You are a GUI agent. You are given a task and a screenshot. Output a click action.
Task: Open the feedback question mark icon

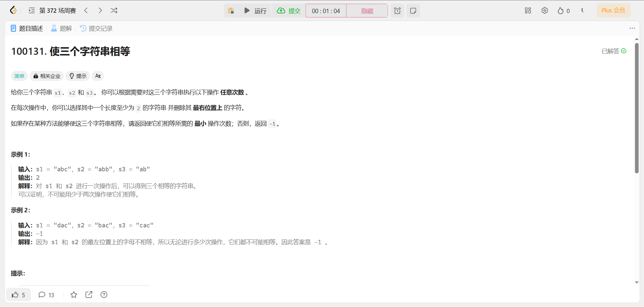coord(104,295)
